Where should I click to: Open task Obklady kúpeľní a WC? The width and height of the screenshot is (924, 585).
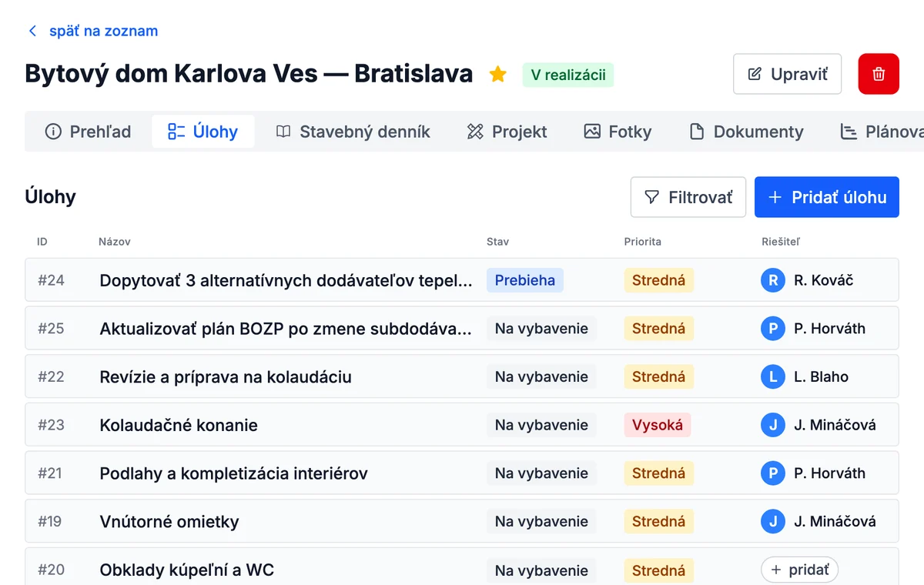187,570
